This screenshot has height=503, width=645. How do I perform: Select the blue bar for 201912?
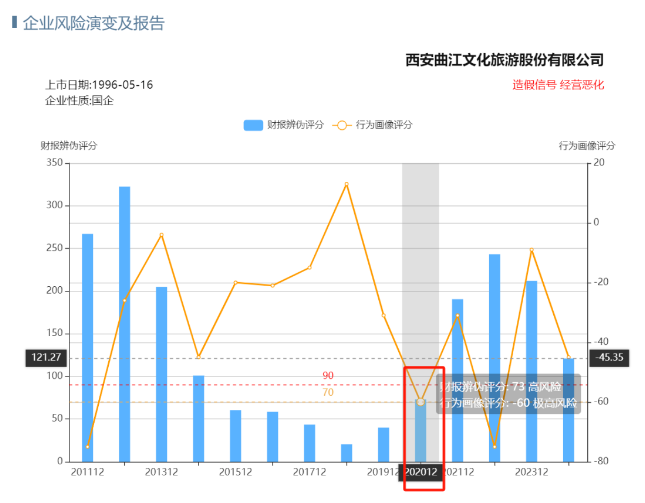tap(383, 445)
